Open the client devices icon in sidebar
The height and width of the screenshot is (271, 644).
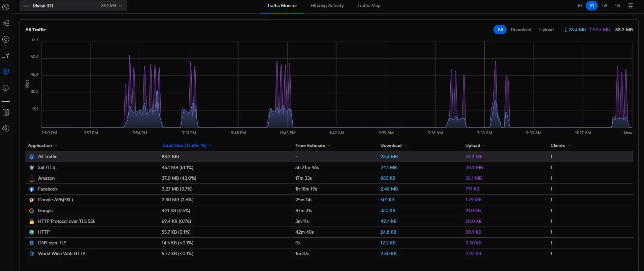[6, 56]
